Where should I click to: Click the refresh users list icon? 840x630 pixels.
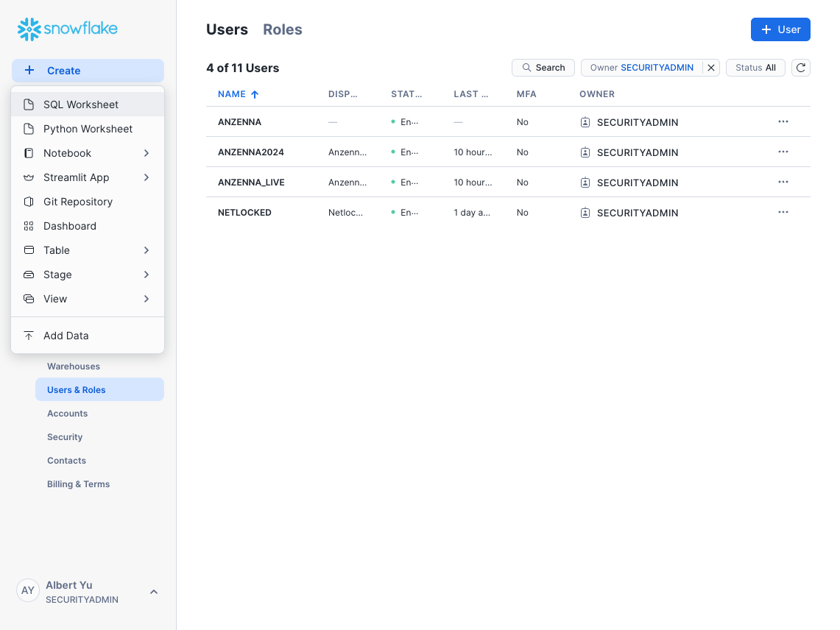[x=801, y=68]
